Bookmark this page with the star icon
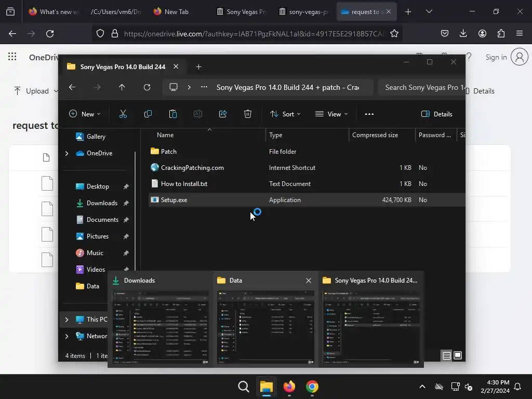 click(x=394, y=34)
